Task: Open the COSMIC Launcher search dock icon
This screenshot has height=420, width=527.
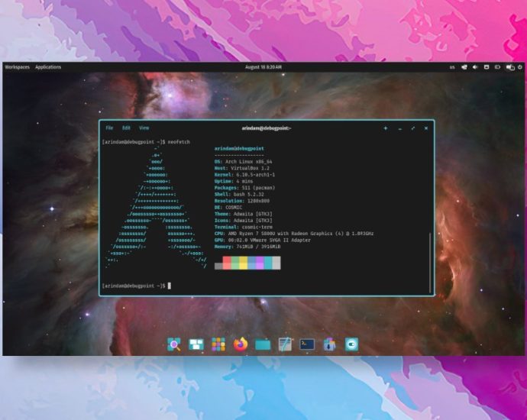Action: (x=174, y=344)
